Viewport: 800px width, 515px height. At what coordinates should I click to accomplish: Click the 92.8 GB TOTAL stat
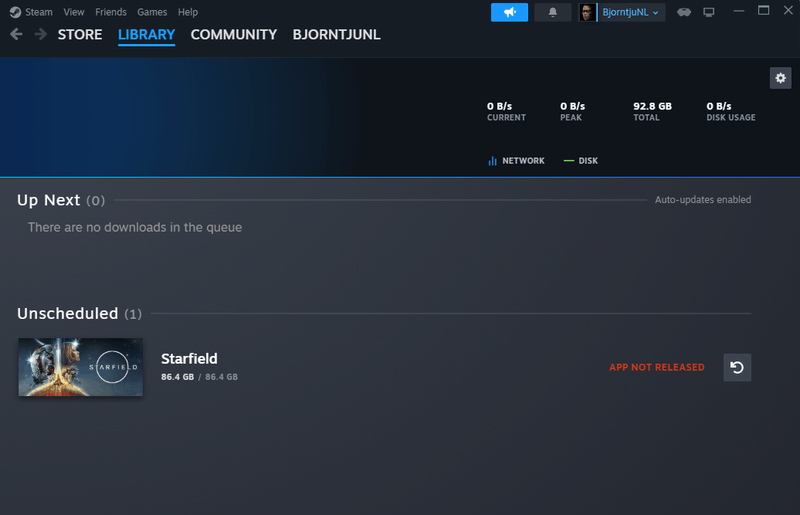653,111
